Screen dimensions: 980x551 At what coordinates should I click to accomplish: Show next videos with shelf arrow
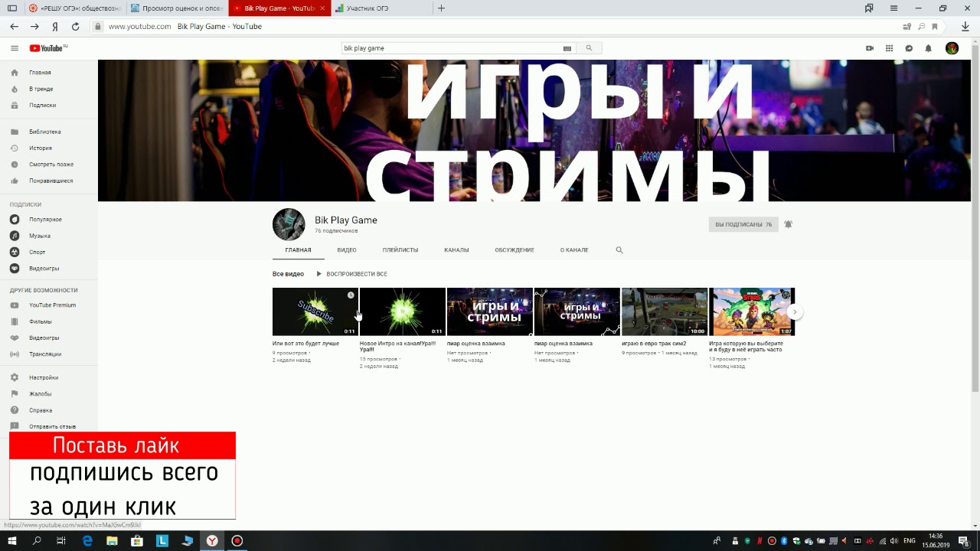(x=795, y=312)
